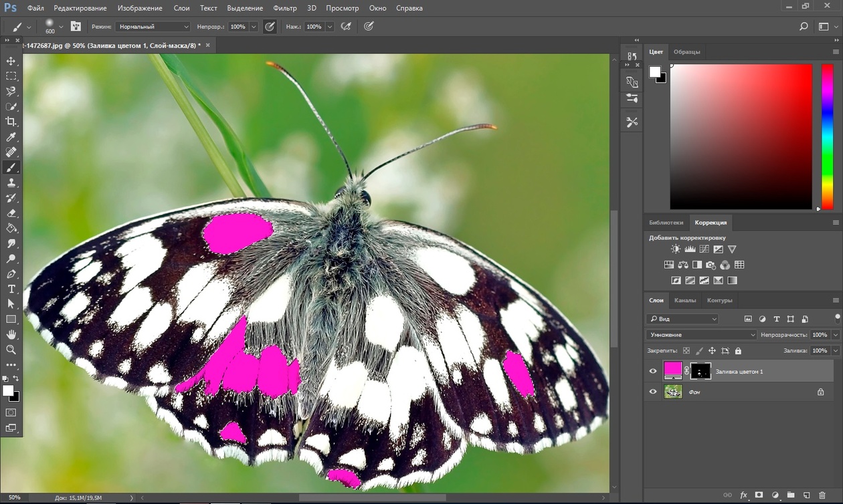843x504 pixels.
Task: Switch to the Каналы tab
Action: pyautogui.click(x=684, y=301)
